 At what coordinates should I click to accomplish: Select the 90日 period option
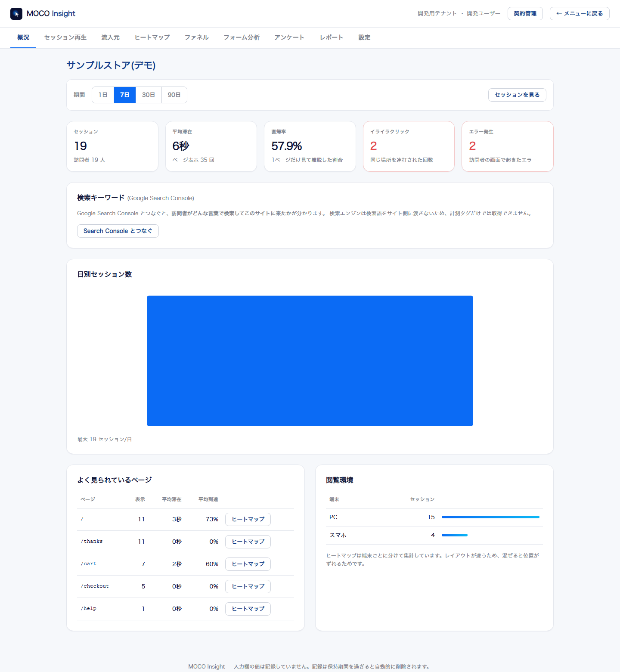point(174,95)
